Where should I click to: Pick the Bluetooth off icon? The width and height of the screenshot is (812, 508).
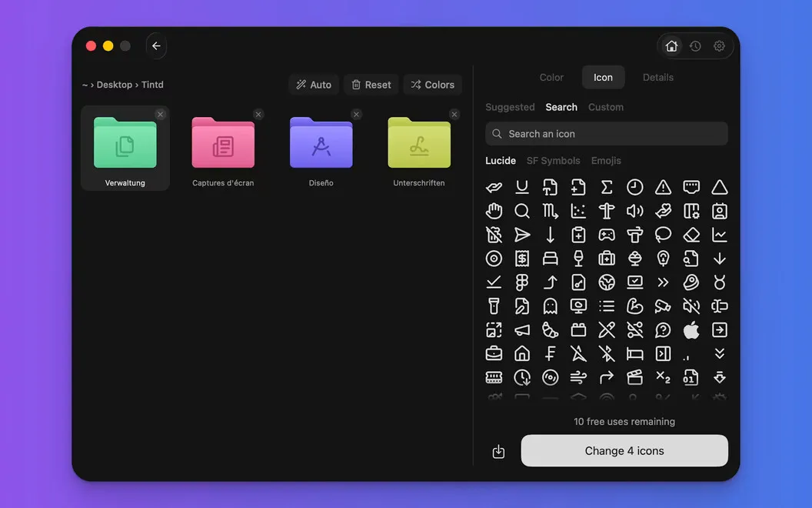[607, 353]
